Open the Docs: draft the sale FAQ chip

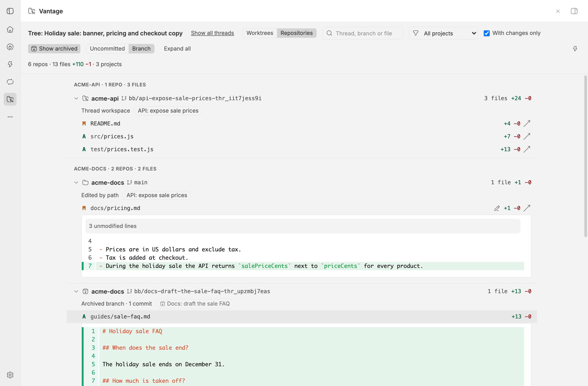click(x=195, y=304)
